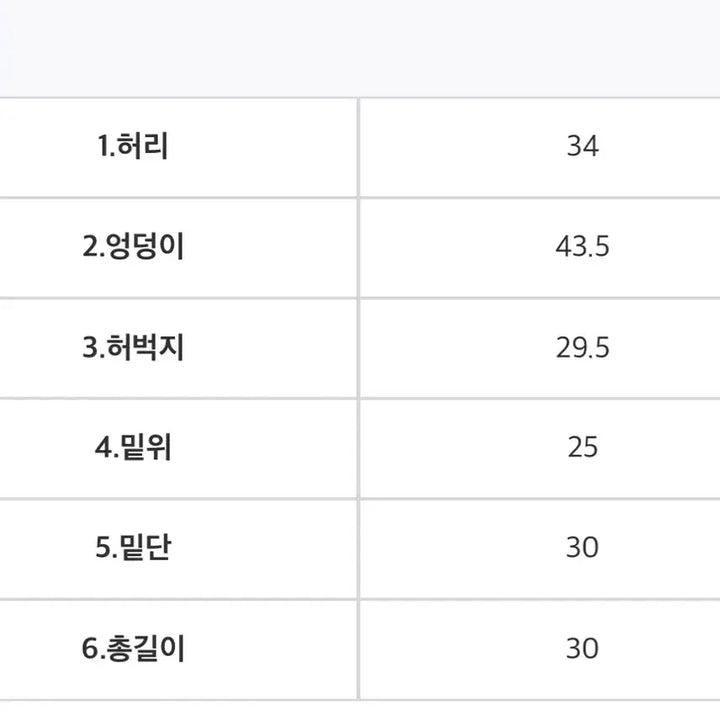
Task: Click the 2.엉덩이 row label
Action: click(x=134, y=247)
